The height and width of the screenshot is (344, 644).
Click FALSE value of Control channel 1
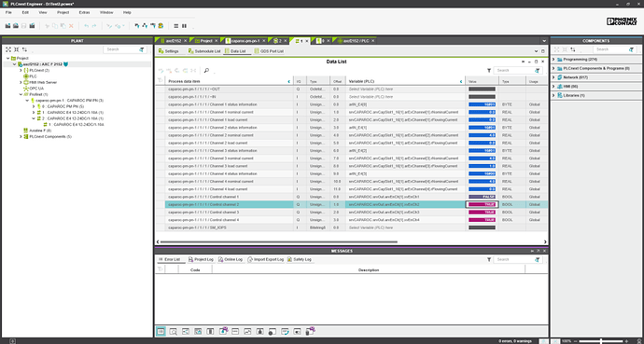pos(482,197)
